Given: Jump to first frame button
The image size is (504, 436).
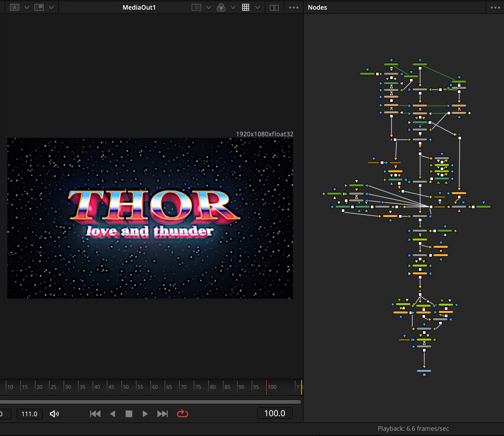Looking at the screenshot, I should 95,414.
